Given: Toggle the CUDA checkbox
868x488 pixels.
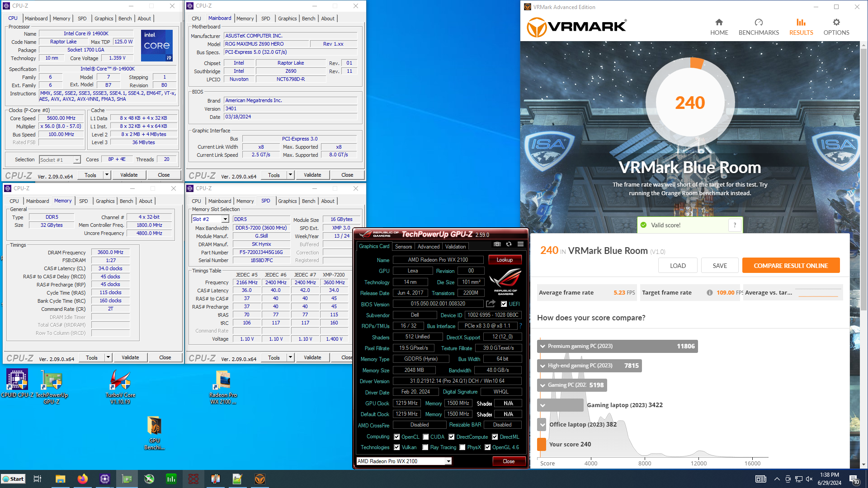Looking at the screenshot, I should point(425,437).
